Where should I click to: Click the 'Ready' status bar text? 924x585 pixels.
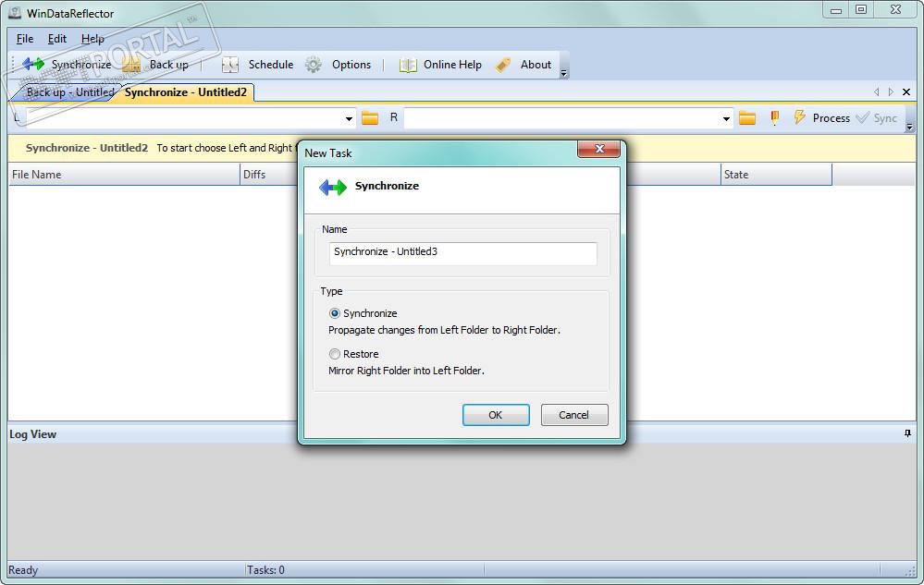click(x=23, y=569)
